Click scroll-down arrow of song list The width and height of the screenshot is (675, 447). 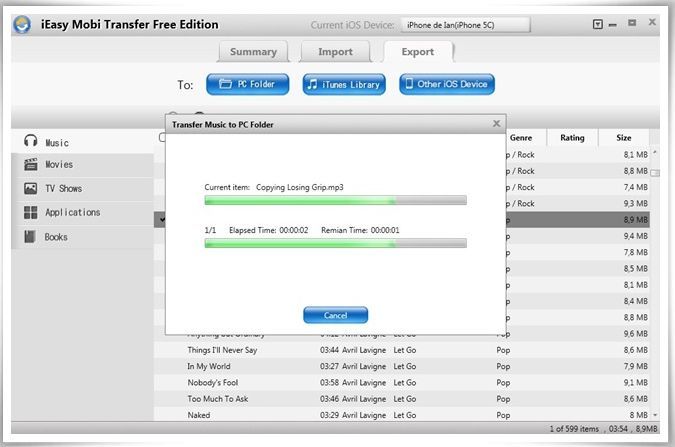coord(655,415)
